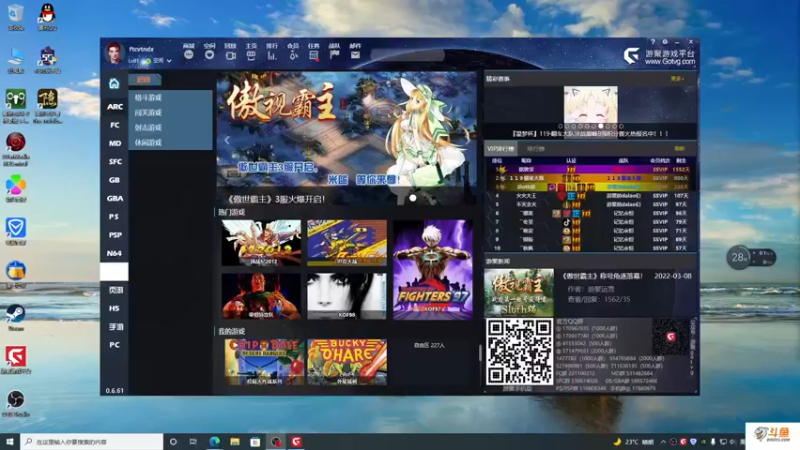
Task: Select the MD platform in sidebar
Action: click(115, 143)
